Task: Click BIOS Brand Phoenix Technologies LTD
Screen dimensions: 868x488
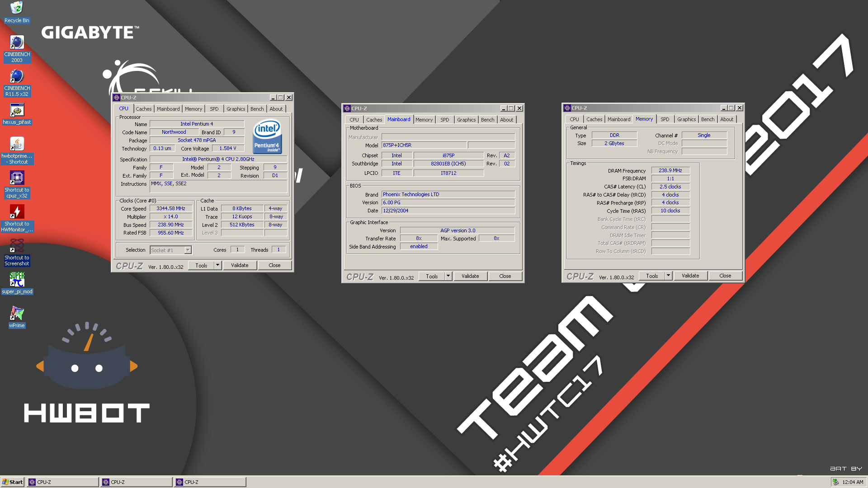Action: (x=448, y=195)
